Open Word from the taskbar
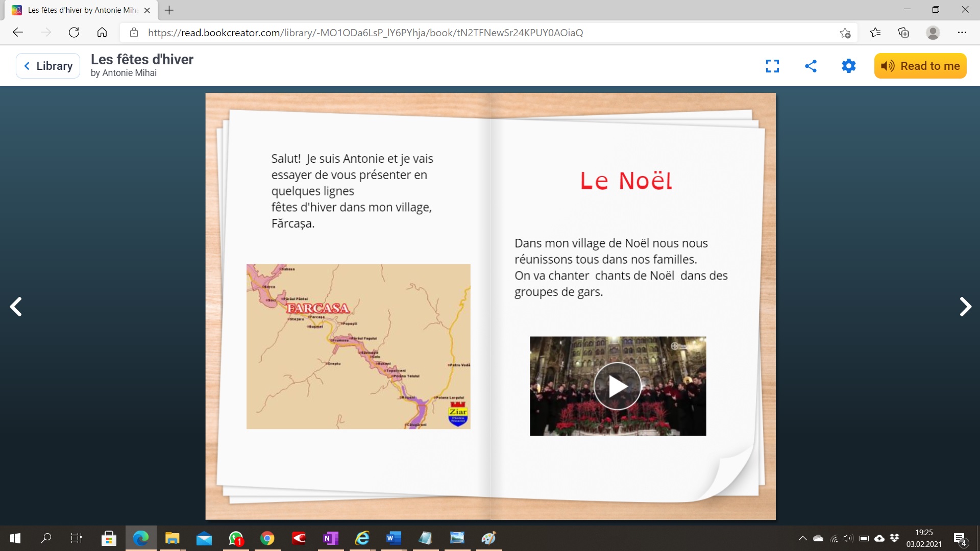This screenshot has width=980, height=551. click(x=394, y=538)
